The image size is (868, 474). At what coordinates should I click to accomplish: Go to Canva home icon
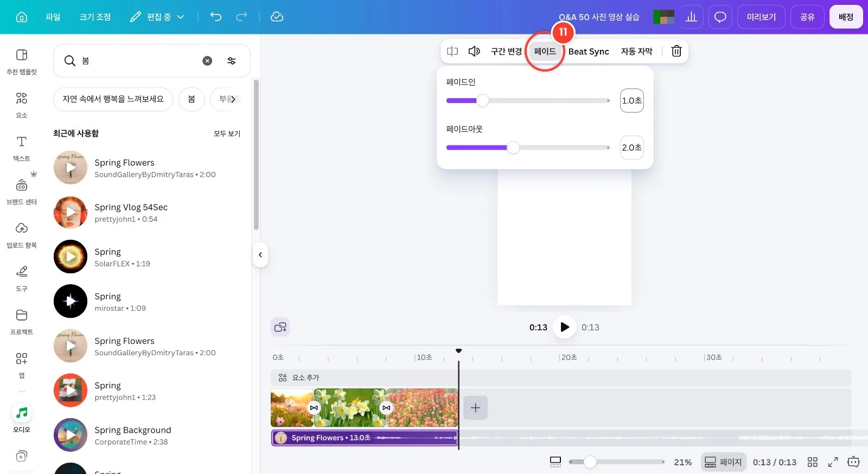22,17
